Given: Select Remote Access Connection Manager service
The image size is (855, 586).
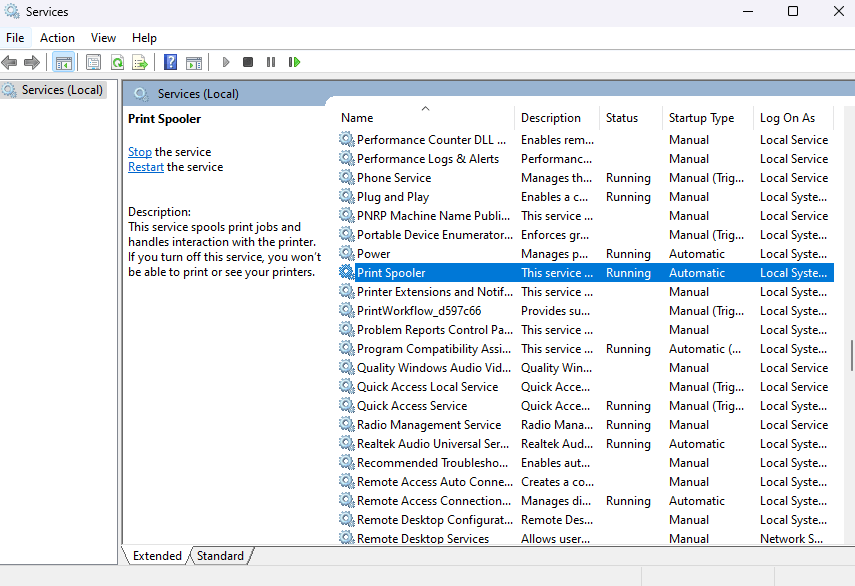Looking at the screenshot, I should tap(586, 501).
